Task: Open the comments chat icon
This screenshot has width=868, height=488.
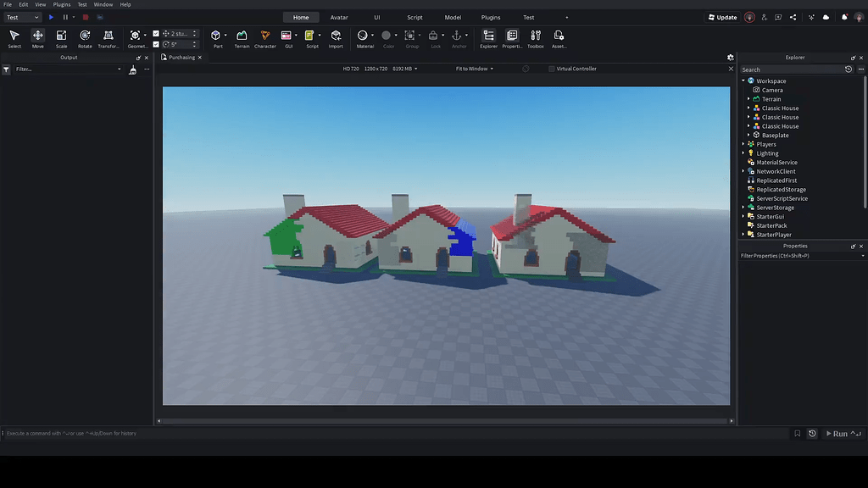Action: [778, 17]
